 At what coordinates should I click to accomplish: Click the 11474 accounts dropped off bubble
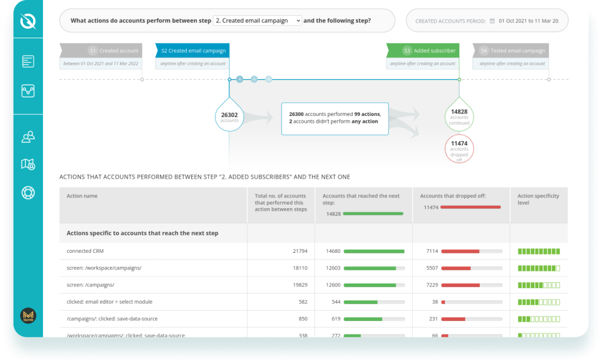459,149
